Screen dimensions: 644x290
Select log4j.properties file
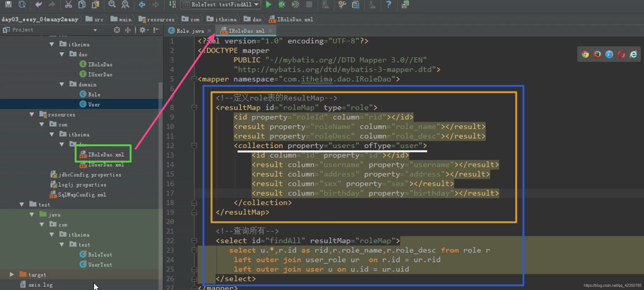click(78, 185)
